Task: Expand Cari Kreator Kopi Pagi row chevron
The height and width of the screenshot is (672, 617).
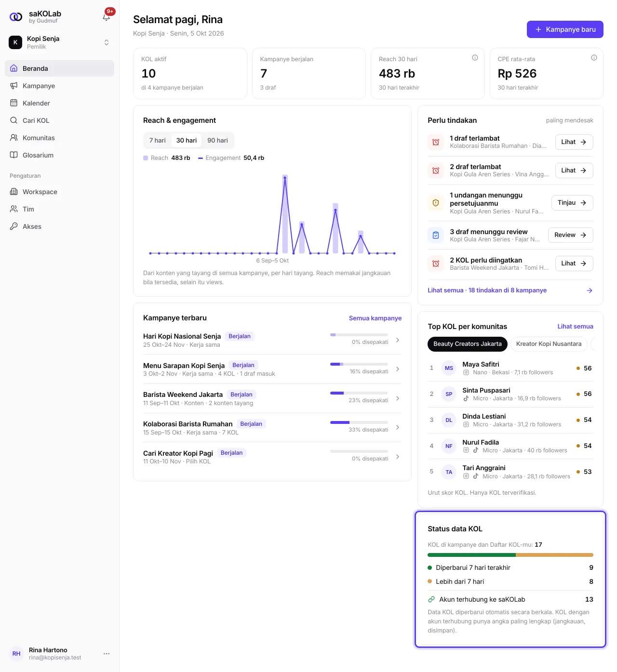Action: [x=398, y=457]
